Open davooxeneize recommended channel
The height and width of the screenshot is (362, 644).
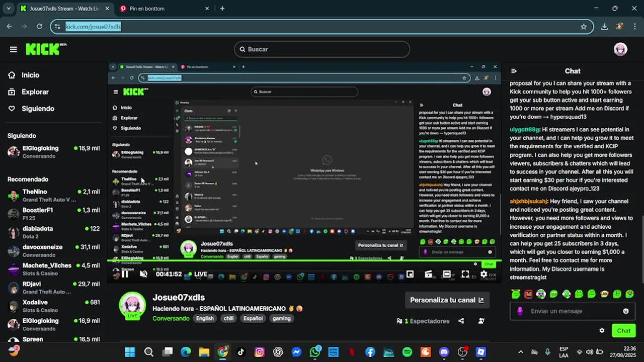[x=53, y=251]
